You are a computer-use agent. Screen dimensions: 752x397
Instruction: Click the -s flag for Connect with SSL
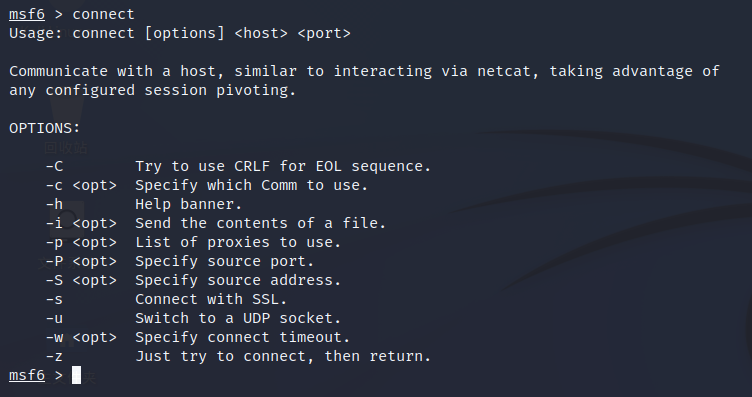click(54, 299)
